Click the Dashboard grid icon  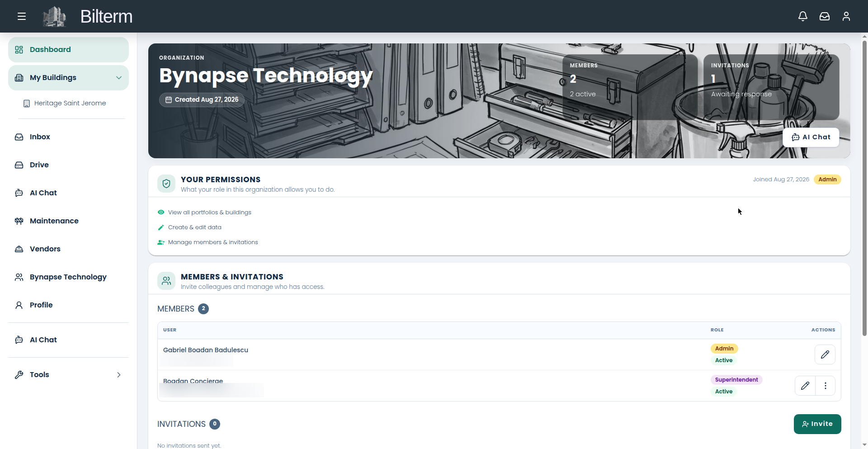tap(19, 50)
